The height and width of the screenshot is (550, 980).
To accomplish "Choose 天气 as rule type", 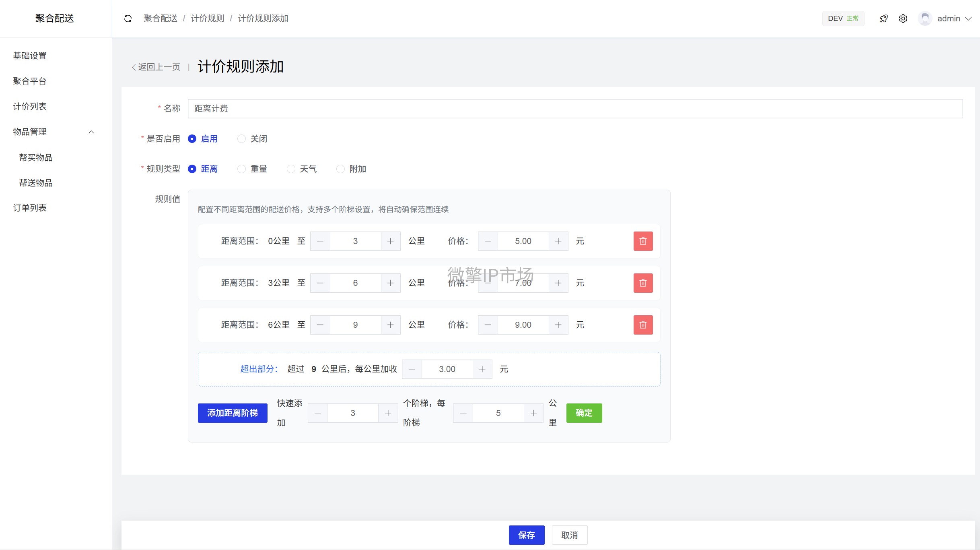I will pos(291,169).
